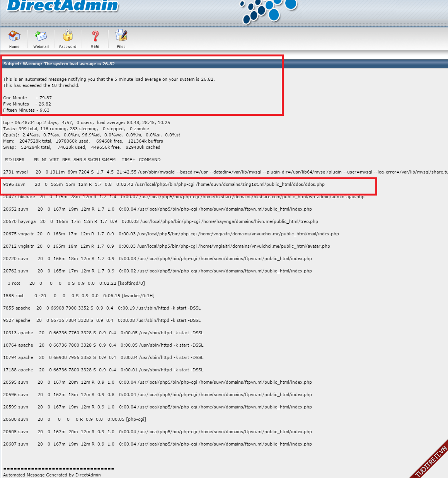This screenshot has height=478, width=448.
Task: Click the 'Automated Message Generated by DirectAdmin' footer
Action: (x=52, y=475)
